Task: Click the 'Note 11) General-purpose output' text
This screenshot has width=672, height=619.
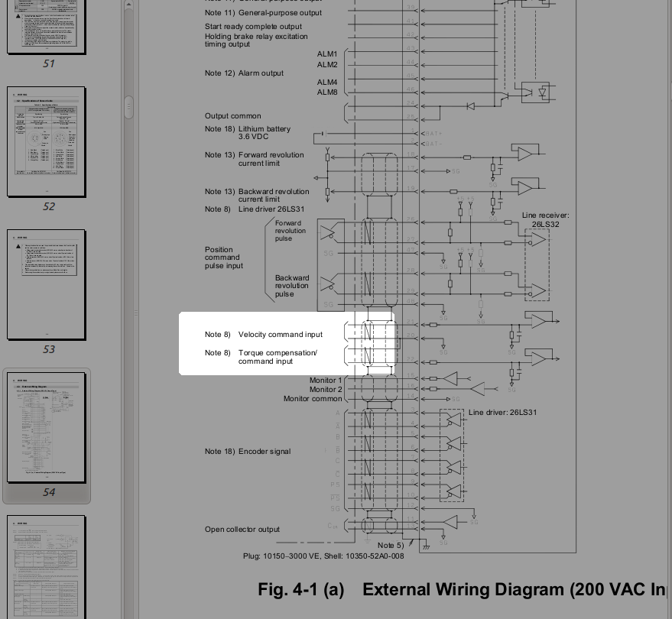Action: (263, 13)
